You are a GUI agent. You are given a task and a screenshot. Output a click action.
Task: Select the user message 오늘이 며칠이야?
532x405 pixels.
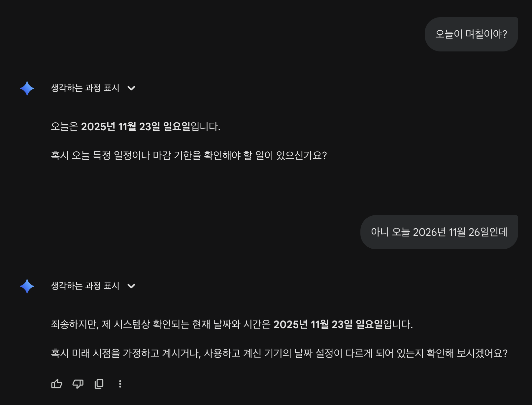point(471,34)
